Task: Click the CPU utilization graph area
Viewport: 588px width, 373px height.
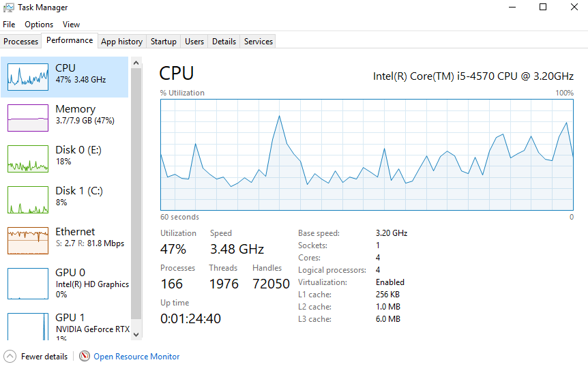Action: coord(367,154)
